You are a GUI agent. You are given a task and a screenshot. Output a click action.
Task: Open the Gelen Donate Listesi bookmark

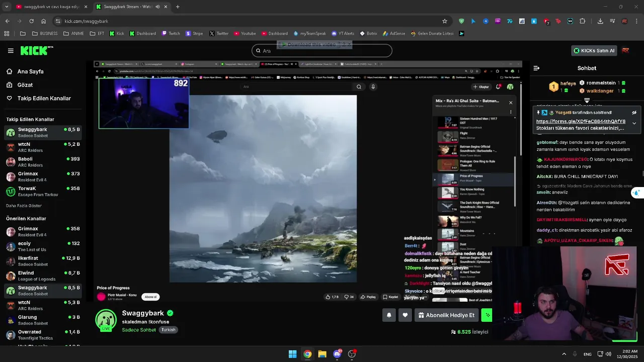click(432, 34)
